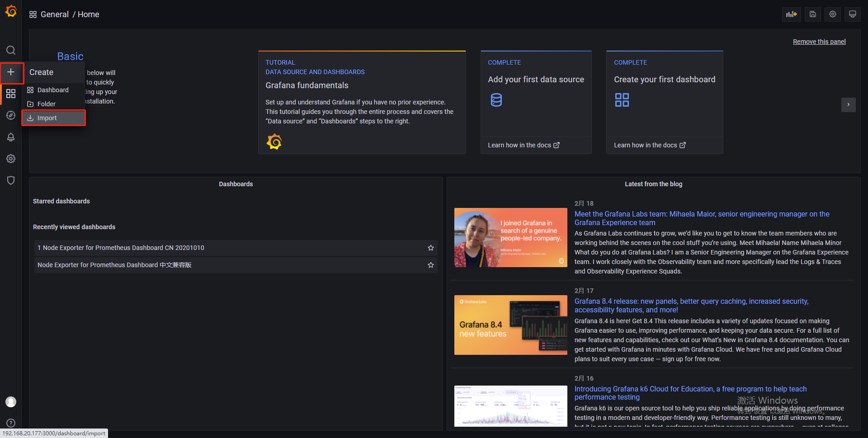Click the data source database icon
This screenshot has width=868, height=438.
[x=496, y=100]
